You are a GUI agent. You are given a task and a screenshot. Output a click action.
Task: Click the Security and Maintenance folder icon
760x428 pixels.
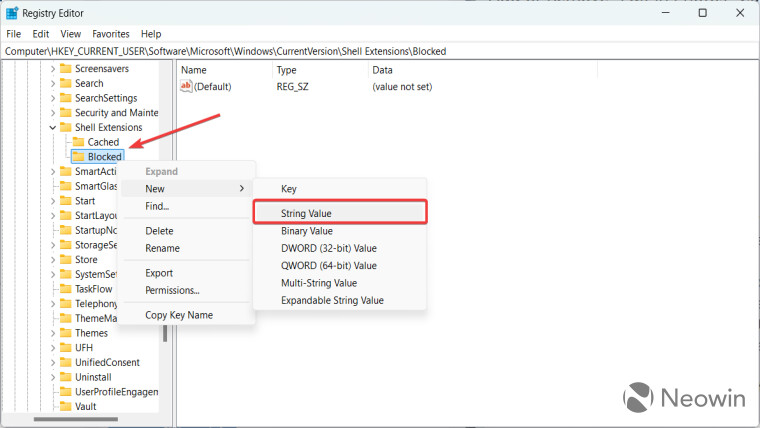(65, 112)
